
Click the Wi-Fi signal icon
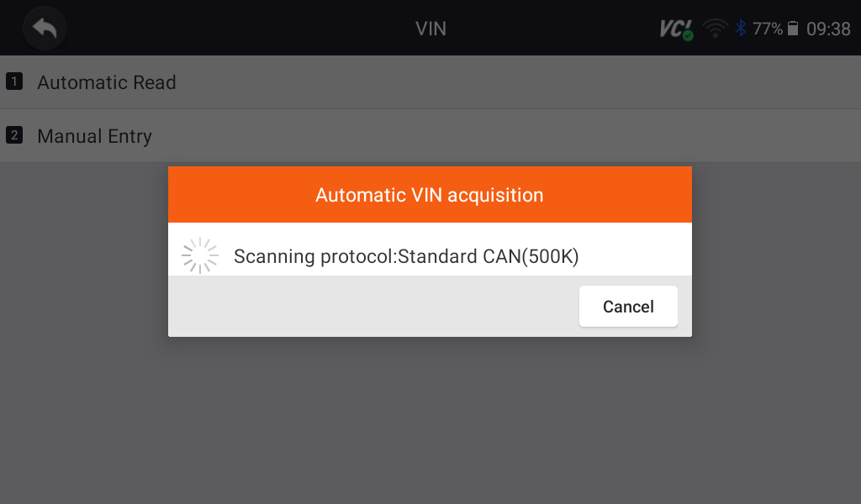(x=716, y=29)
